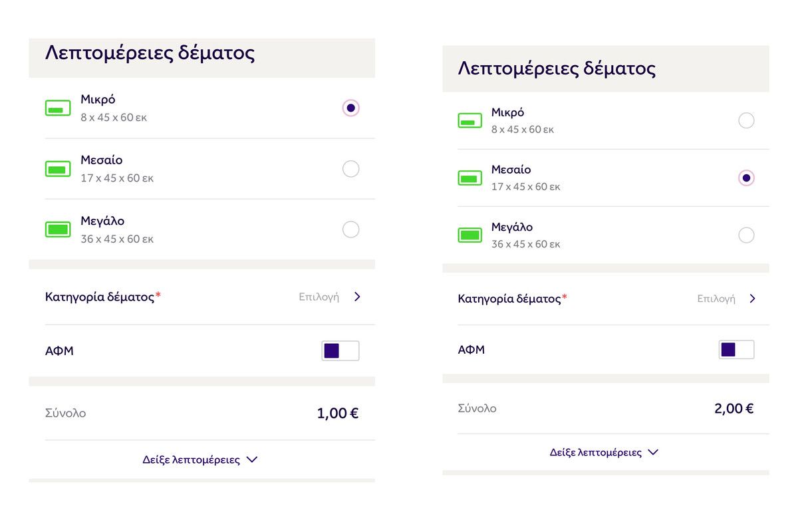The height and width of the screenshot is (532, 808).
Task: Click Σύνολο label in left panel
Action: pyautogui.click(x=65, y=414)
